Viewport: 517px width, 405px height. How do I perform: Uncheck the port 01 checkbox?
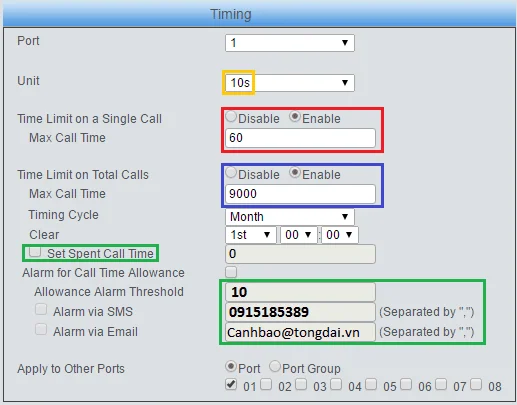pos(231,384)
